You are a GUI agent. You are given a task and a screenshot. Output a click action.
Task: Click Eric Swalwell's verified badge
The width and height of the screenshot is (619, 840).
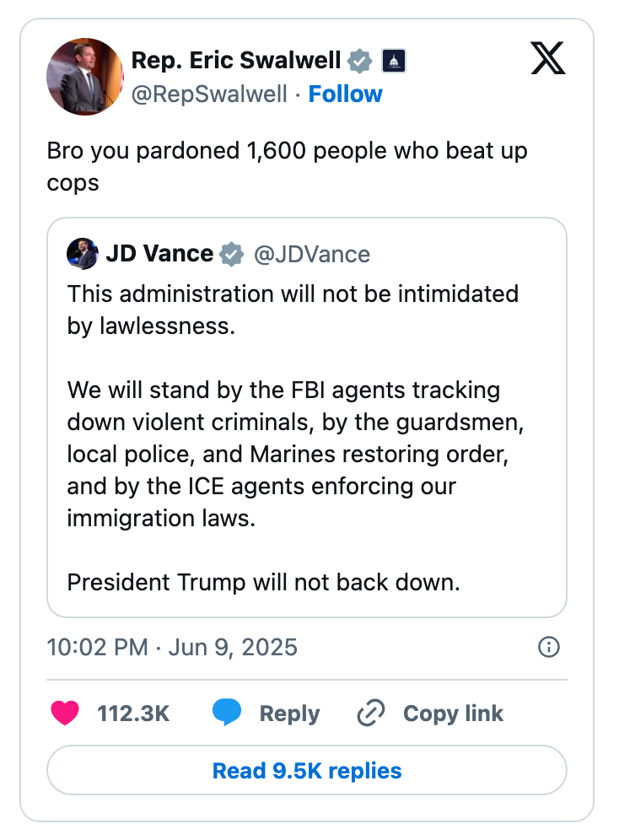coord(360,60)
